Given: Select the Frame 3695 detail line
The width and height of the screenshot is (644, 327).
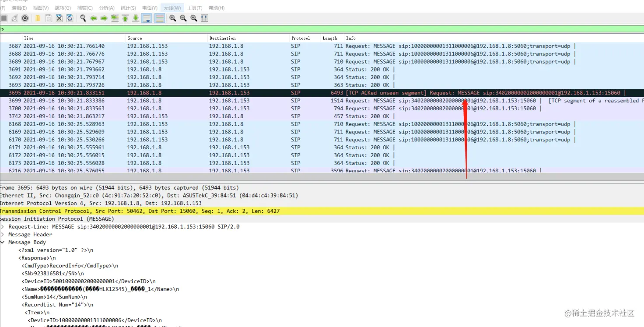Looking at the screenshot, I should 322,187.
